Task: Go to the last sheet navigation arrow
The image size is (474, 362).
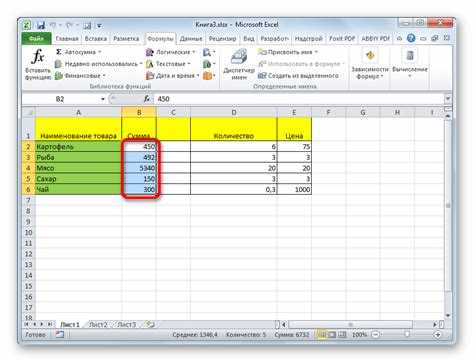Action: coord(50,324)
